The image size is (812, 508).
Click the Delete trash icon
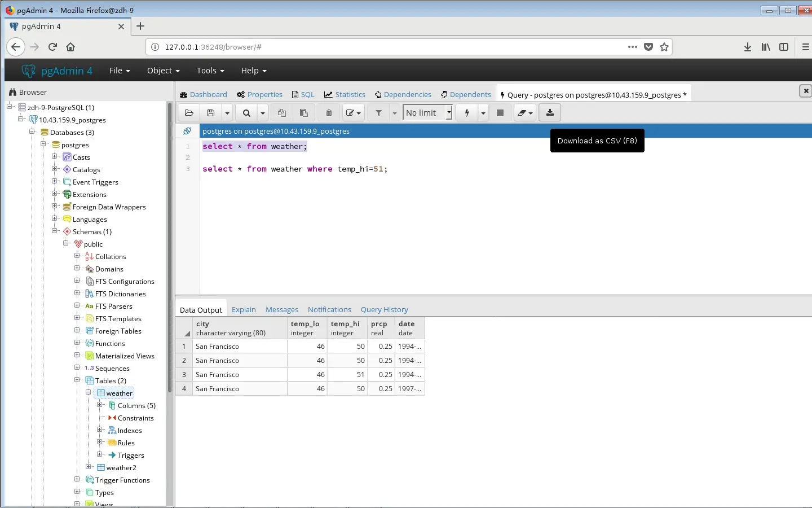pos(329,113)
